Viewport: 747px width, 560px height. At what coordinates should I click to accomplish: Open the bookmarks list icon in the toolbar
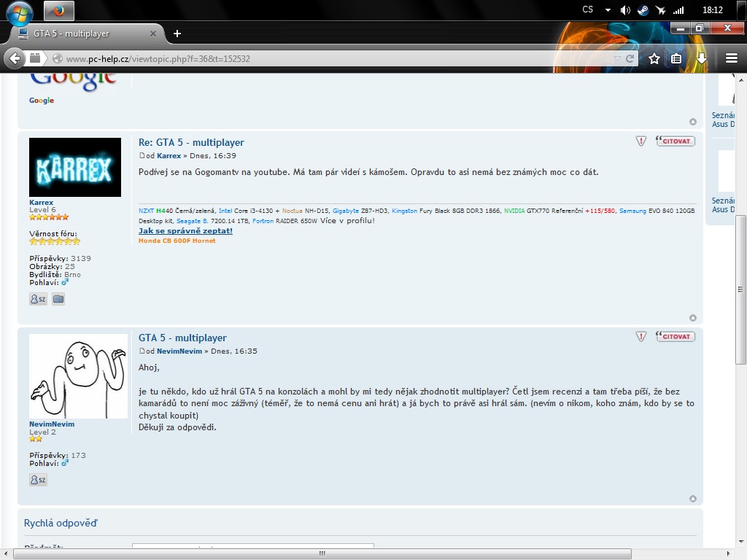[677, 58]
